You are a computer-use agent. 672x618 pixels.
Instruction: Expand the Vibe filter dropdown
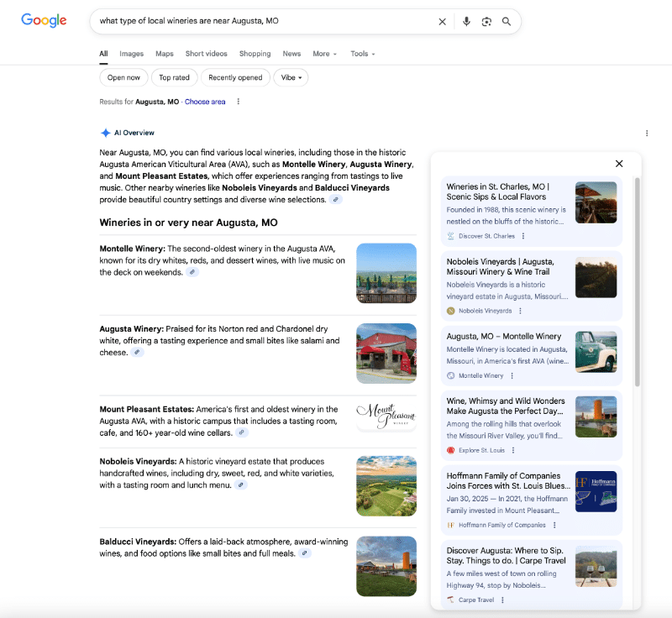pos(291,77)
